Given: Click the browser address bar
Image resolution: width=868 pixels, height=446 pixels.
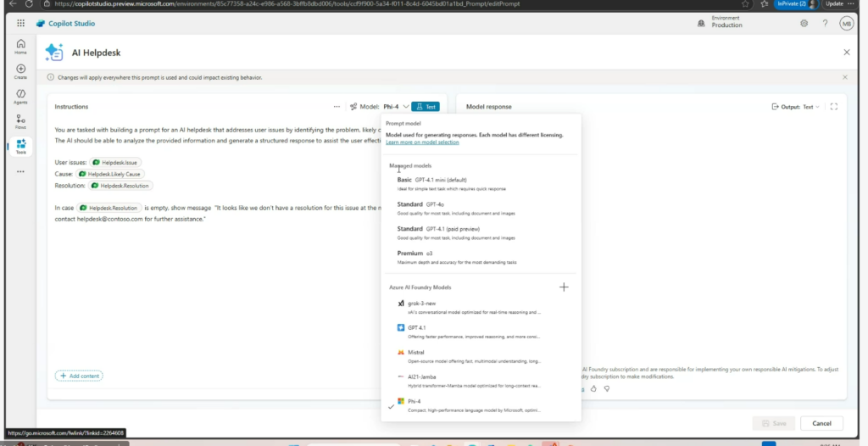Looking at the screenshot, I should point(387,4).
